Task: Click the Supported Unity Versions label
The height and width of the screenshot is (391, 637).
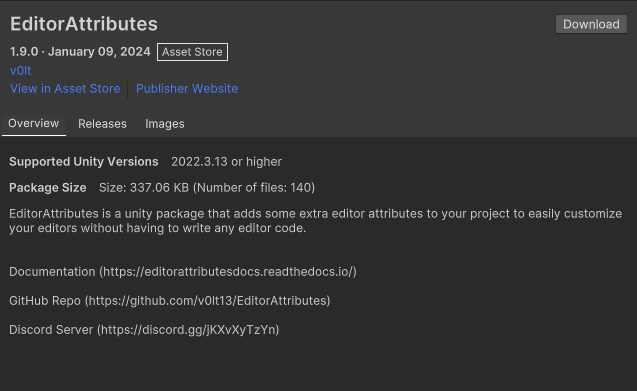Action: [84, 162]
